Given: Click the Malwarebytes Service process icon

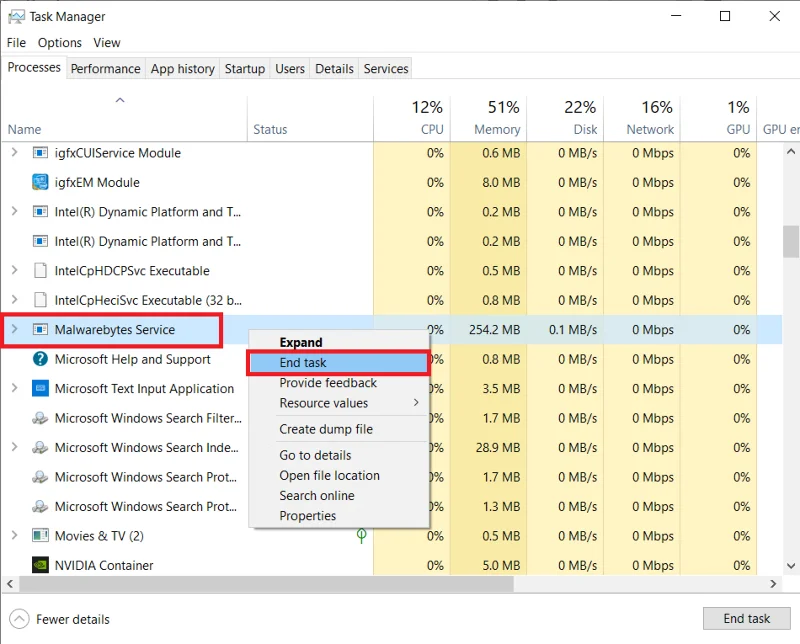Looking at the screenshot, I should [x=40, y=330].
